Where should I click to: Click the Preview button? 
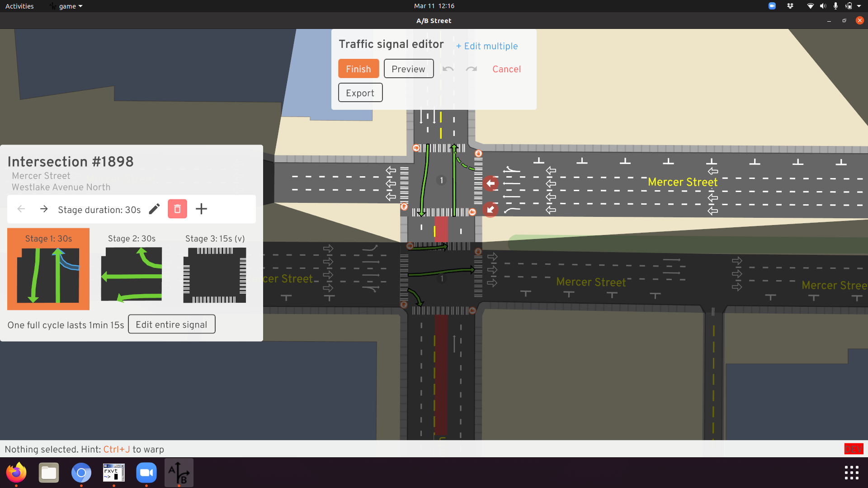[x=408, y=69]
